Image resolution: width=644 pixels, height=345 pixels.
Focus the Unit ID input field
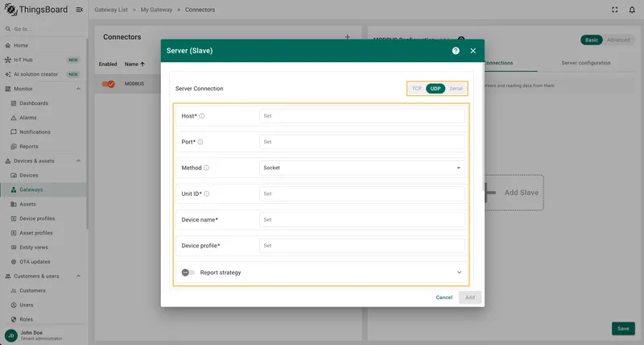click(x=361, y=193)
